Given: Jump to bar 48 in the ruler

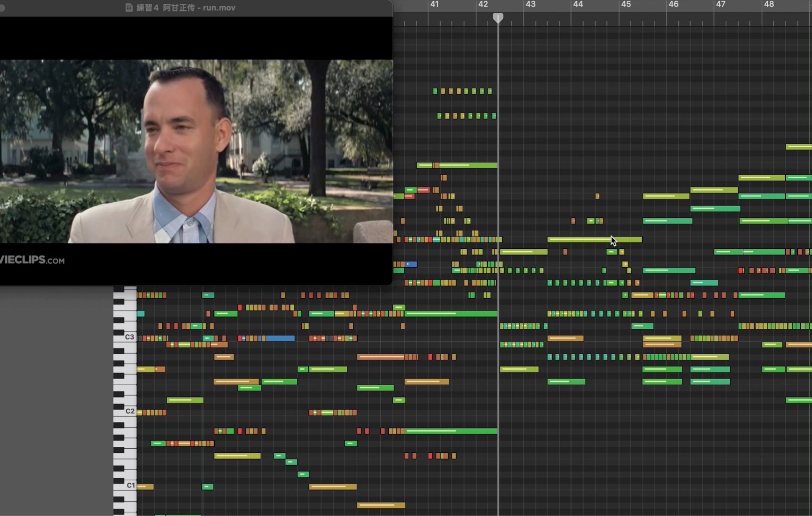Looking at the screenshot, I should (x=769, y=4).
